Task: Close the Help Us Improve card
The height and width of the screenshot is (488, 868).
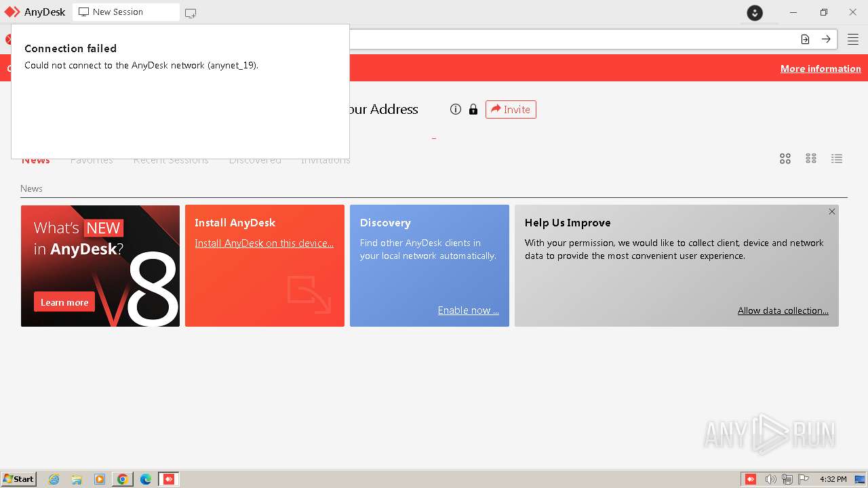Action: pos(832,211)
